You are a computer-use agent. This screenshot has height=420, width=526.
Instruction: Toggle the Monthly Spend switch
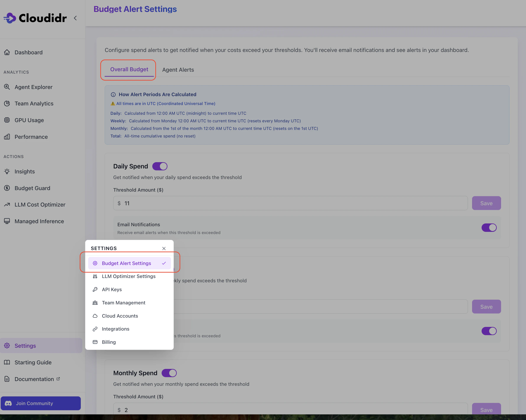click(169, 373)
